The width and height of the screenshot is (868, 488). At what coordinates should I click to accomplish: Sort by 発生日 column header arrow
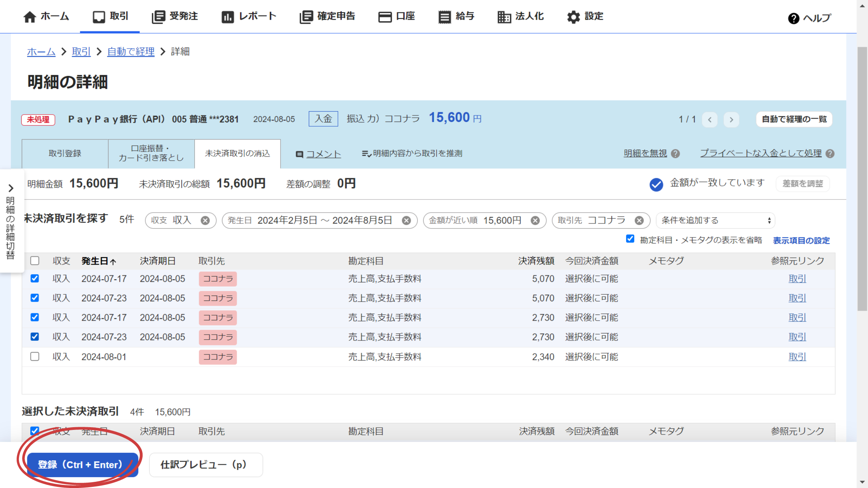(113, 261)
